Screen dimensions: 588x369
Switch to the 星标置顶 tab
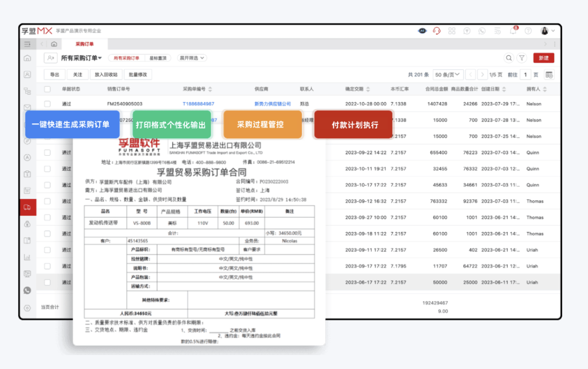[158, 58]
